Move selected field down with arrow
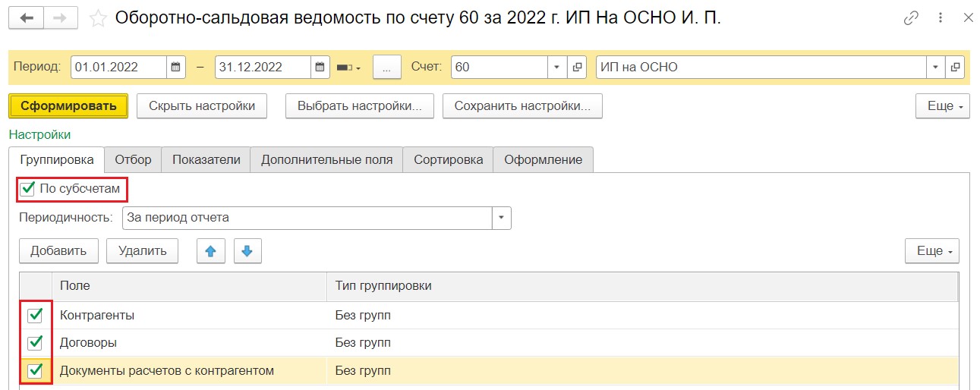This screenshot has height=390, width=980. [247, 251]
